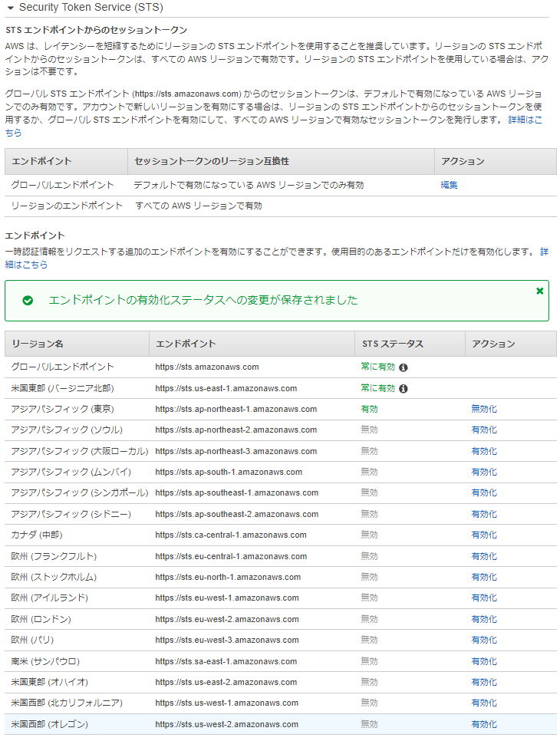
Task: Click 無効化 for Asia Pacific Tokyo
Action: (x=484, y=410)
